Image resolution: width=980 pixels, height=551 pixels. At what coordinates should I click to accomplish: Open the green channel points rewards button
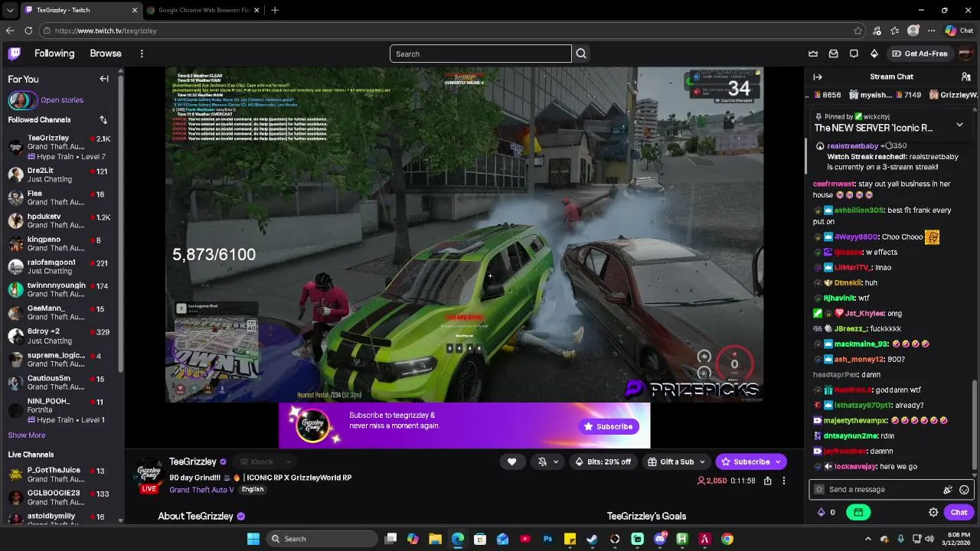pyautogui.click(x=858, y=513)
